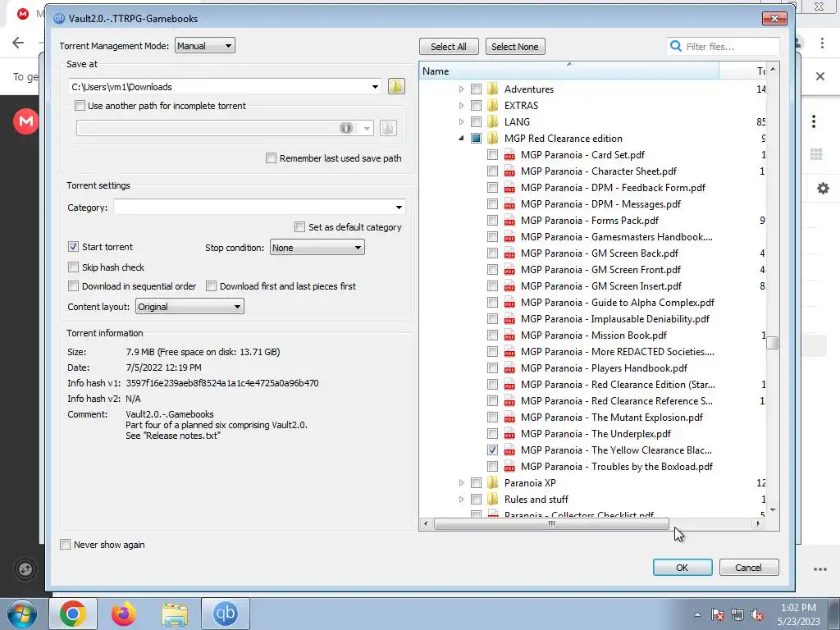This screenshot has height=630, width=840.
Task: Click the horizontal scrollbar thumb in file list
Action: [x=551, y=523]
